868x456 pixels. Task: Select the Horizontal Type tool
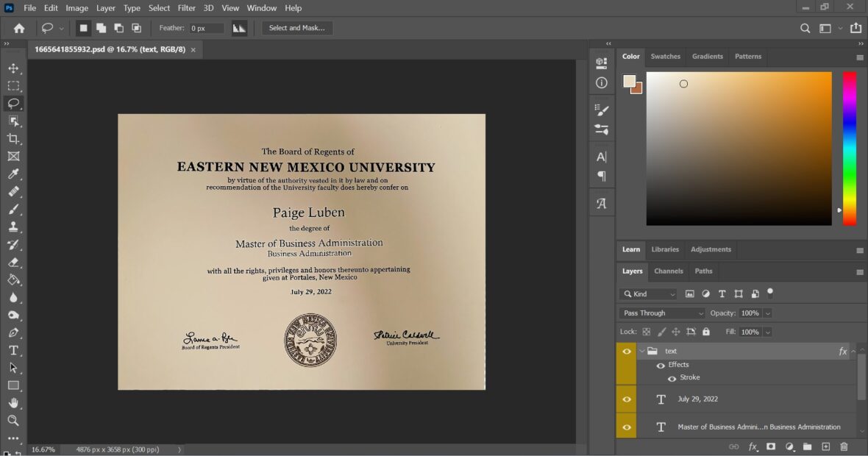13,350
